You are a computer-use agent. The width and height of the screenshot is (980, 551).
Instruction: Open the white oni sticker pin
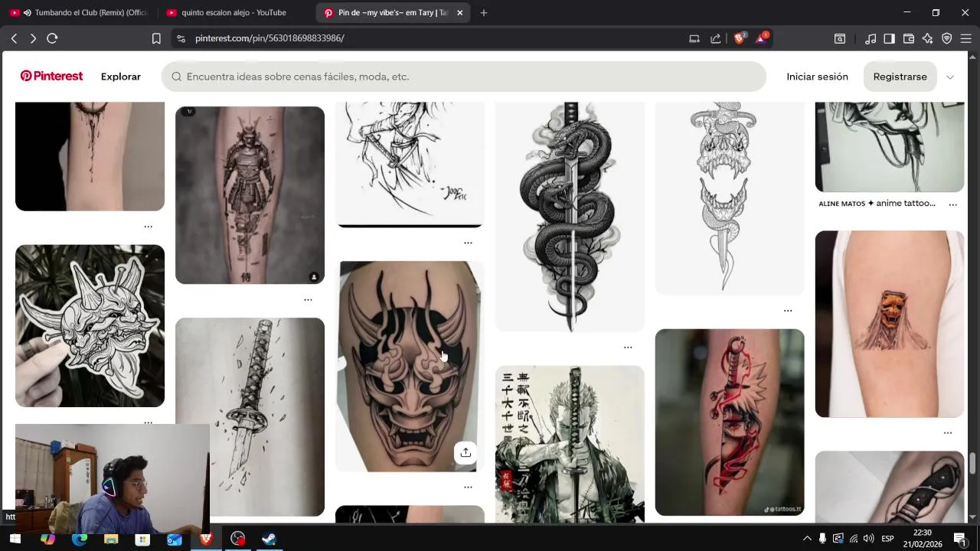coord(90,326)
